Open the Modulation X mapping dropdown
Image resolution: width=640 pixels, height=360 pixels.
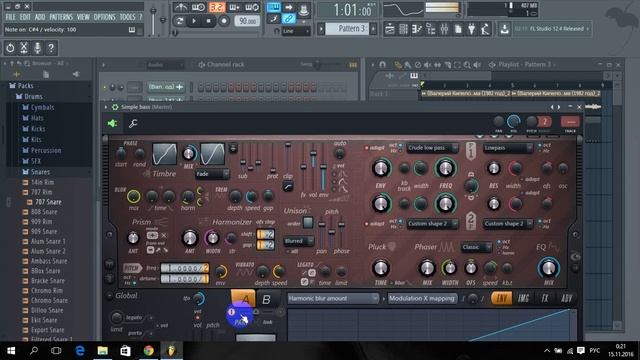[422, 299]
